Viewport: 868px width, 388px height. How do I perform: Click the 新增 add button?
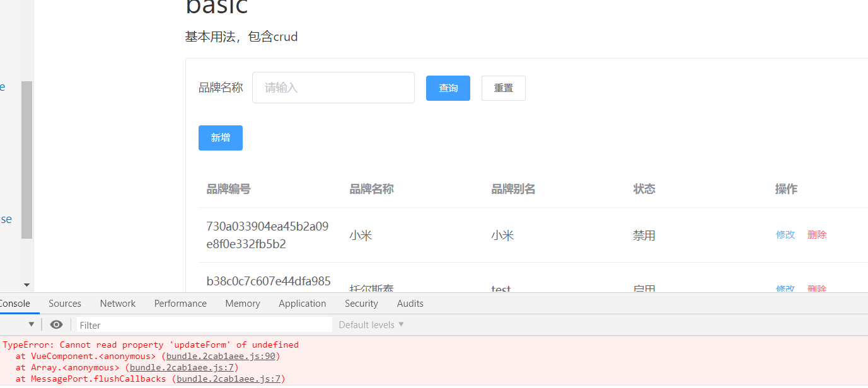pos(220,137)
